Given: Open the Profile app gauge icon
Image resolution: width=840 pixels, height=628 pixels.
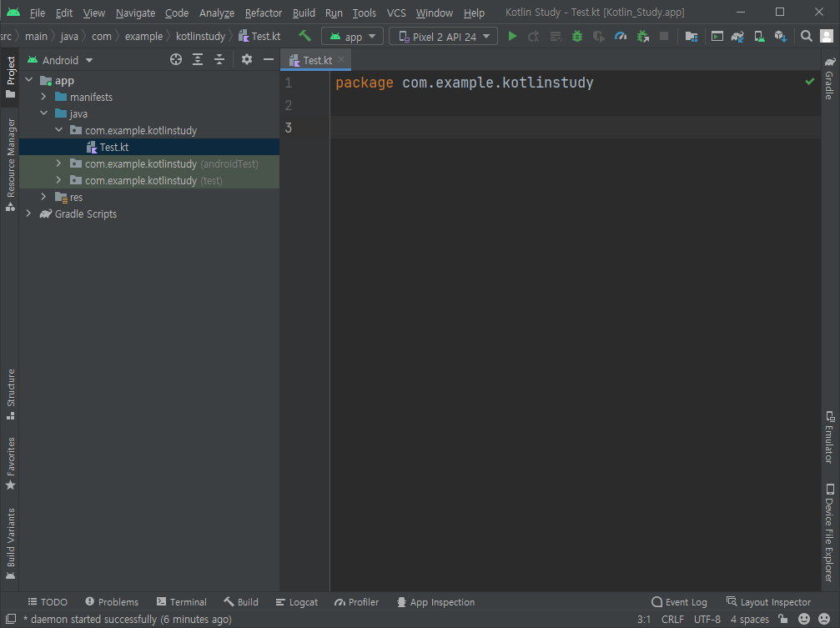Looking at the screenshot, I should (621, 36).
